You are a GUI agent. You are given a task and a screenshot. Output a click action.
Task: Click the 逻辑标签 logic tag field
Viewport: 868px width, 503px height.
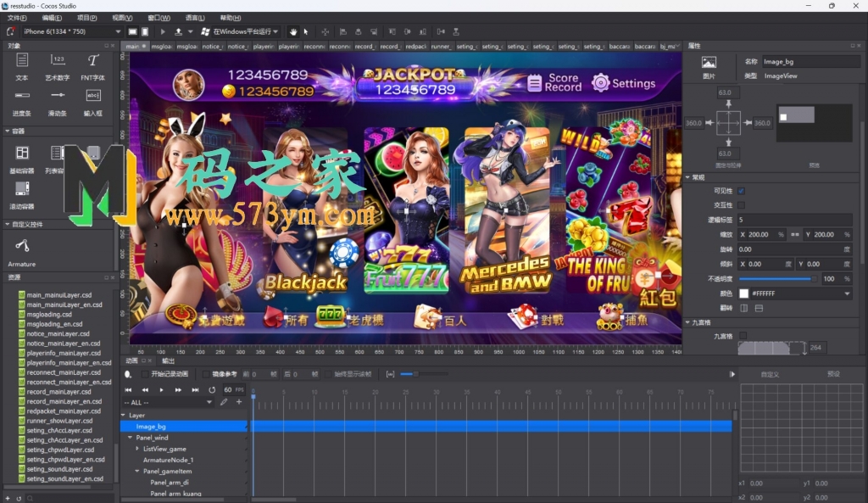pos(794,220)
